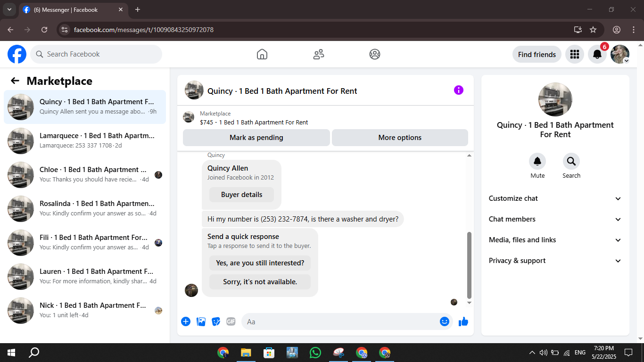
Task: Open the Lauren conversation
Action: point(85,277)
